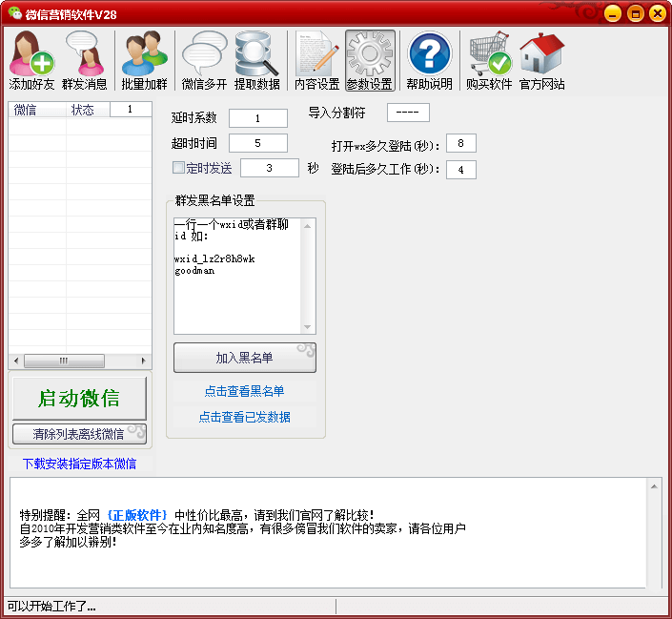Click the account list horizontal scrollbar thumb
Screen dimensions: 672x619
point(64,361)
